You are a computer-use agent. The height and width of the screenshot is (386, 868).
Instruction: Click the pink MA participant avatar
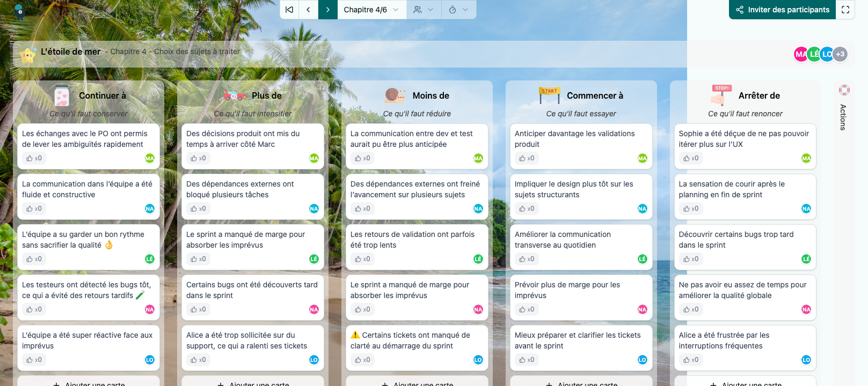point(800,54)
